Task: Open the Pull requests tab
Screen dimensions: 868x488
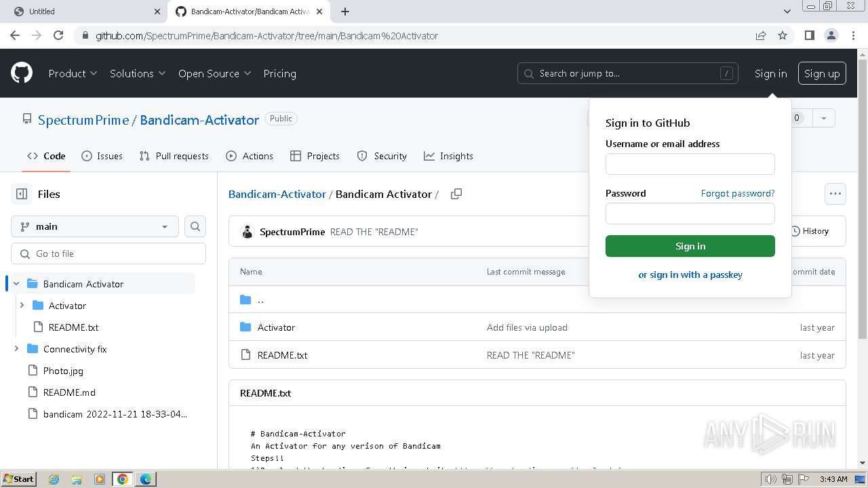Action: tap(174, 156)
